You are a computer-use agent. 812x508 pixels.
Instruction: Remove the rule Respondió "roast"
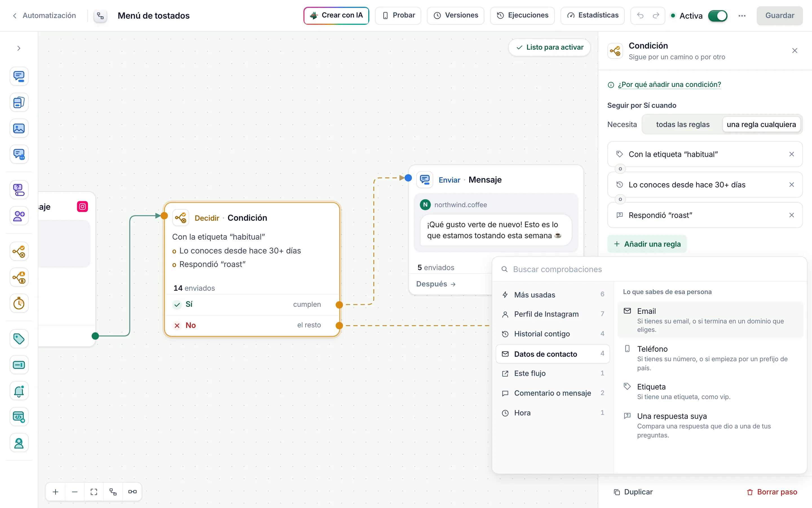791,215
